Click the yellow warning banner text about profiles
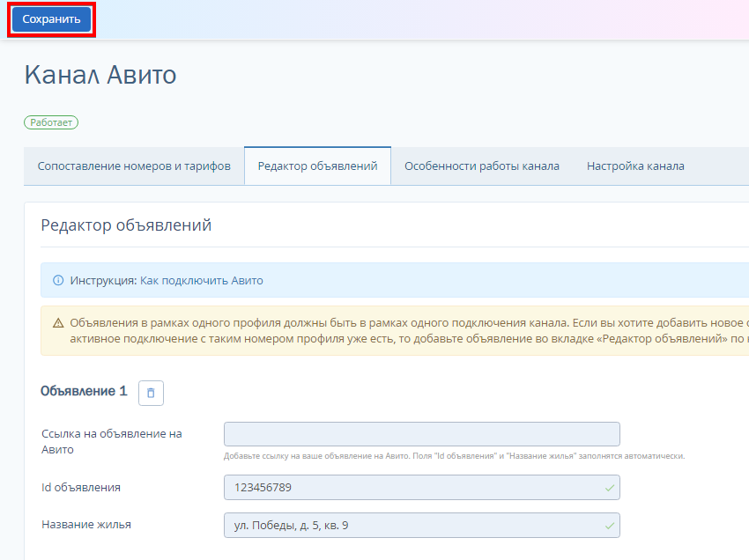The width and height of the screenshot is (749, 560). (x=410, y=331)
